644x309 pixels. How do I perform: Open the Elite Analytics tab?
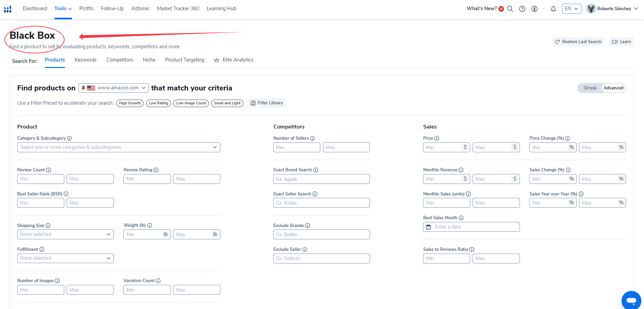click(234, 60)
